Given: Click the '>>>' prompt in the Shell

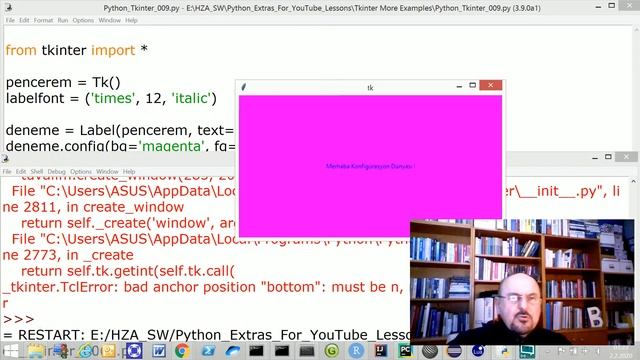Looking at the screenshot, I should tap(18, 319).
